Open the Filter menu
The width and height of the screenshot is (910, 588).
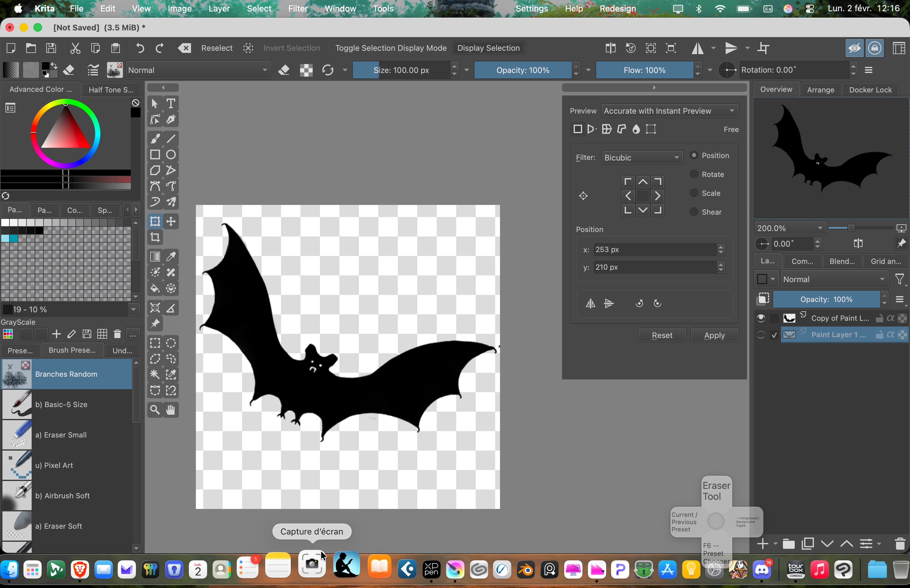(x=297, y=9)
